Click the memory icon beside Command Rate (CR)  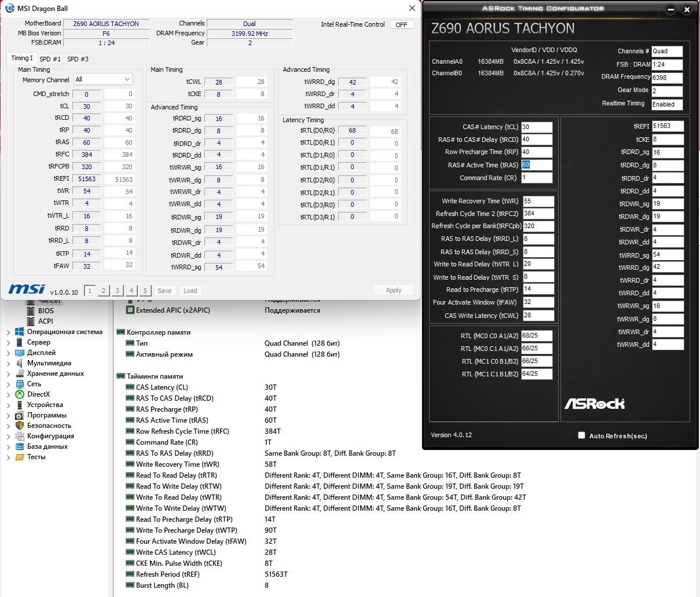[x=130, y=442]
